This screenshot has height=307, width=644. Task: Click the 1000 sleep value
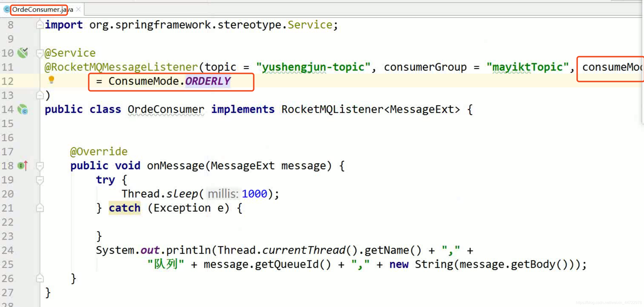pos(254,194)
